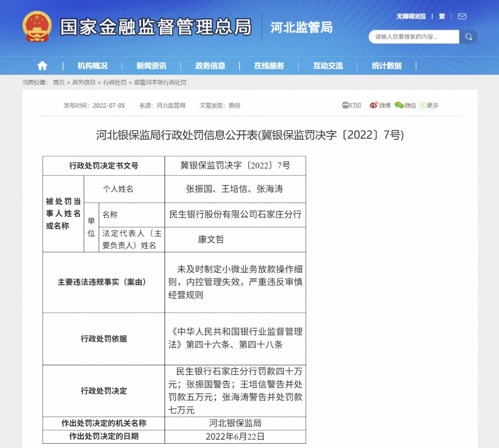This screenshot has height=448, width=499.
Task: Open the mail envelope icon
Action: click(462, 16)
